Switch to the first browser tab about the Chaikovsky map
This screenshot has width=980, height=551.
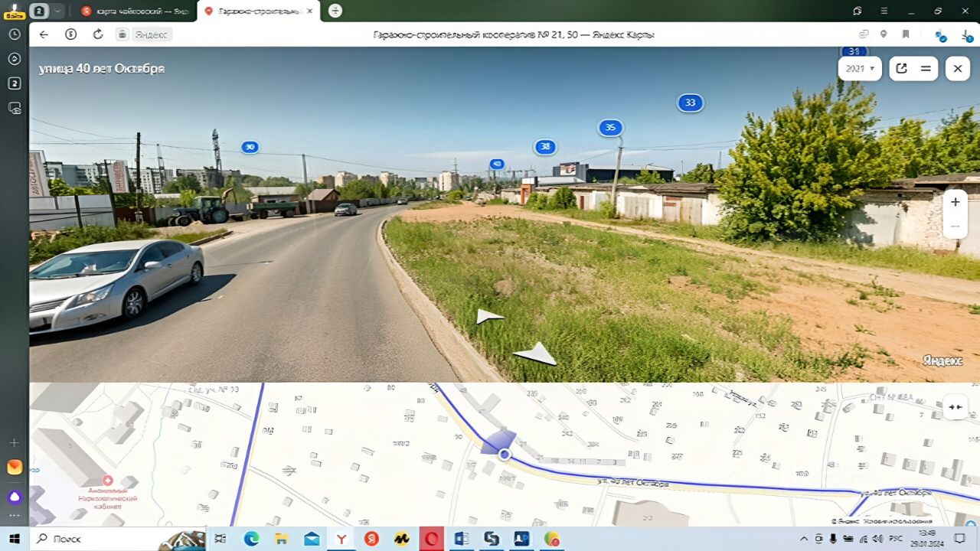[x=135, y=11]
